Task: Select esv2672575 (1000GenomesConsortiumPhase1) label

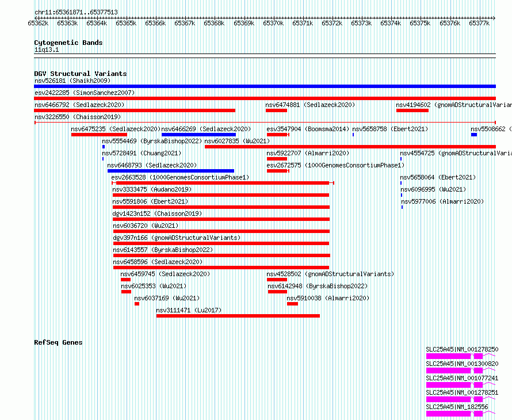Action: (335, 165)
